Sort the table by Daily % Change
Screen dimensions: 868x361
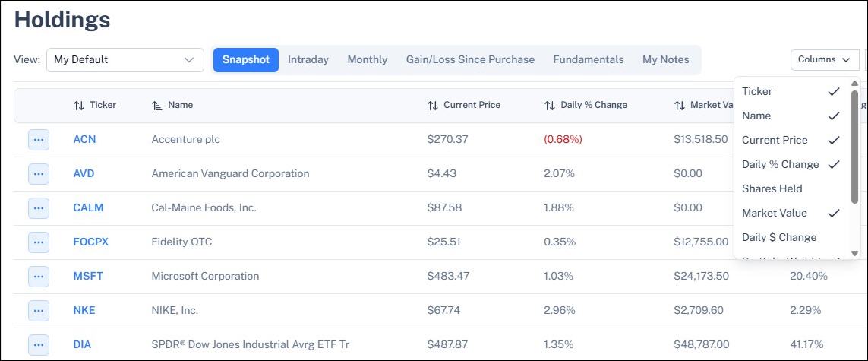tap(550, 105)
